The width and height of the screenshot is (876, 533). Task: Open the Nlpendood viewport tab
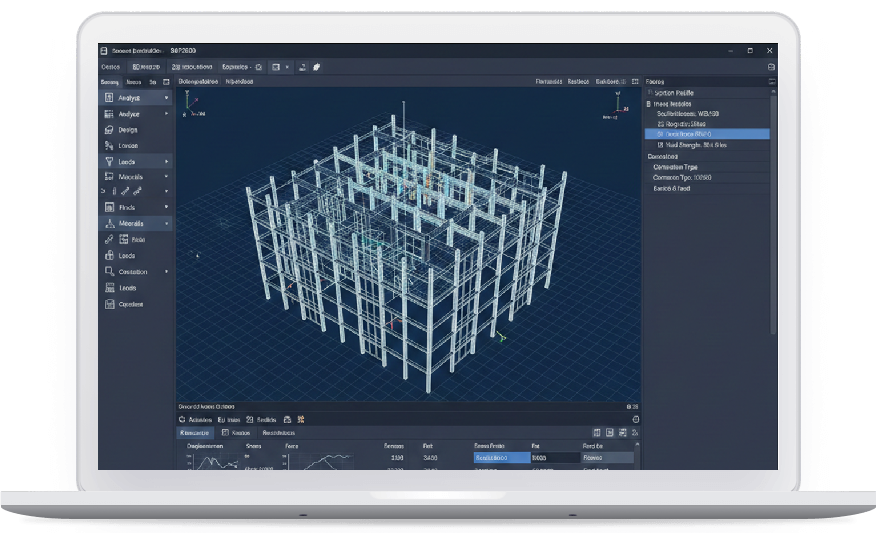click(x=239, y=82)
